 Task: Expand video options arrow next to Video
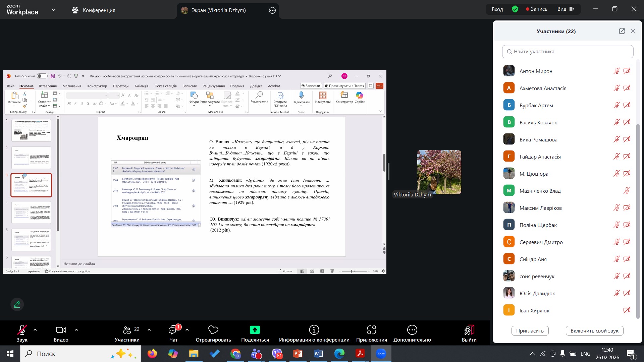[76, 330]
